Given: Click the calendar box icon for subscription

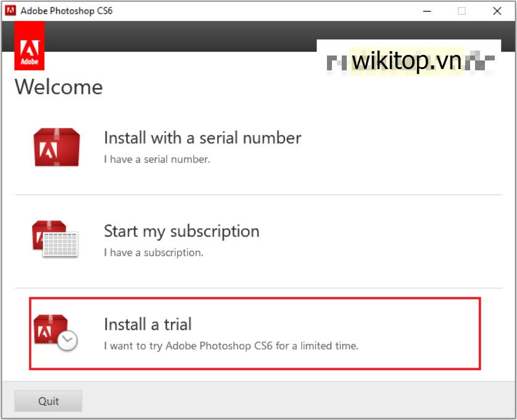Looking at the screenshot, I should (x=55, y=239).
